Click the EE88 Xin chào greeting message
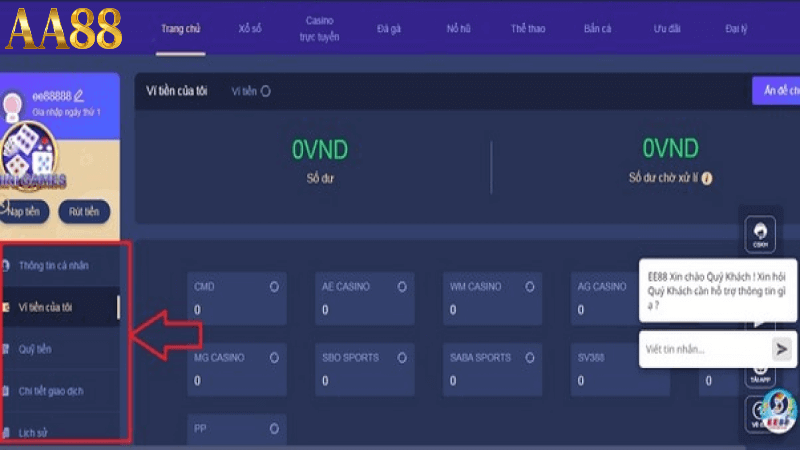 tap(717, 291)
